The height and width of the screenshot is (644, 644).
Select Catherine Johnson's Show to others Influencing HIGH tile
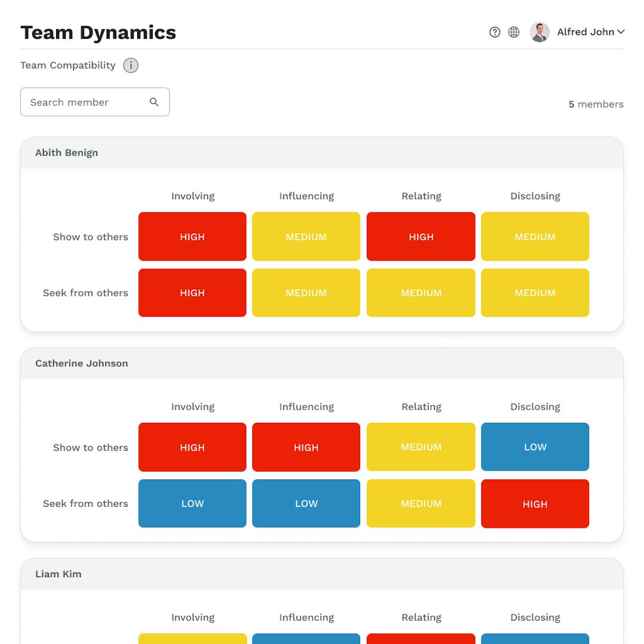[x=306, y=447]
